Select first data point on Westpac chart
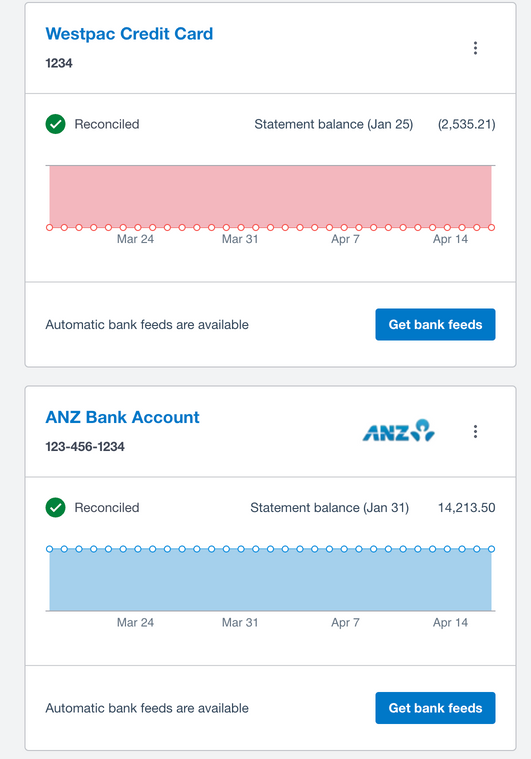 coord(49,228)
